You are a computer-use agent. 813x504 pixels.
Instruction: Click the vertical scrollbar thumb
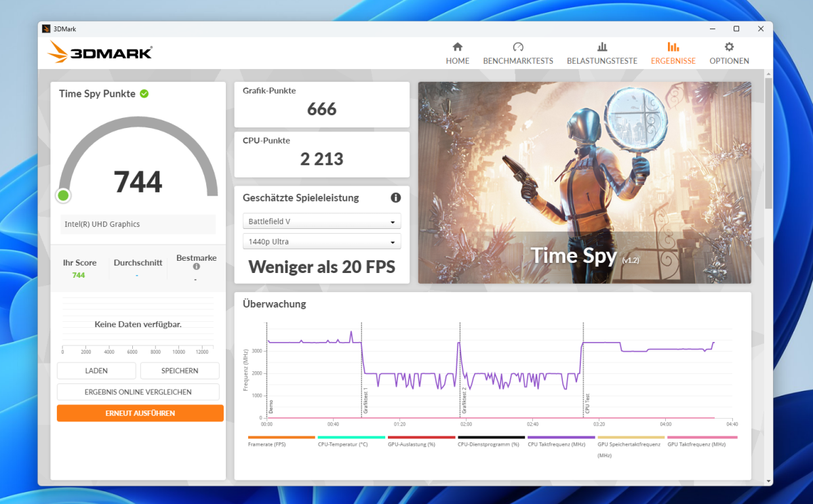[768, 144]
